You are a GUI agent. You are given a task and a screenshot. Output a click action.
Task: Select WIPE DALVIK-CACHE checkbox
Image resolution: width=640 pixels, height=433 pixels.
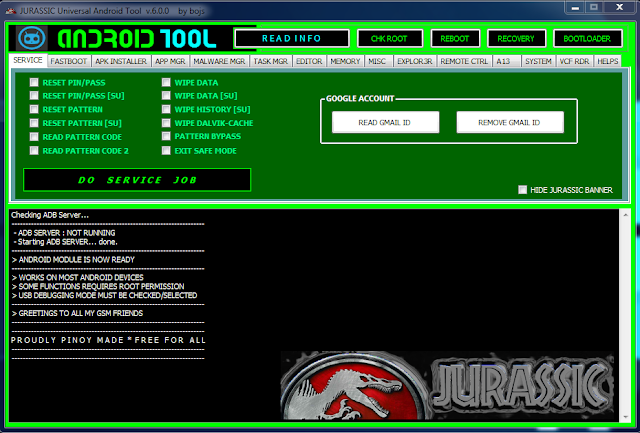pyautogui.click(x=166, y=123)
